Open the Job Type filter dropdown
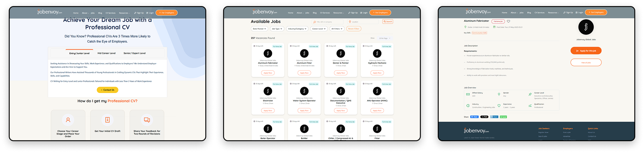Screen dimensions: 644x153 pyautogui.click(x=277, y=29)
